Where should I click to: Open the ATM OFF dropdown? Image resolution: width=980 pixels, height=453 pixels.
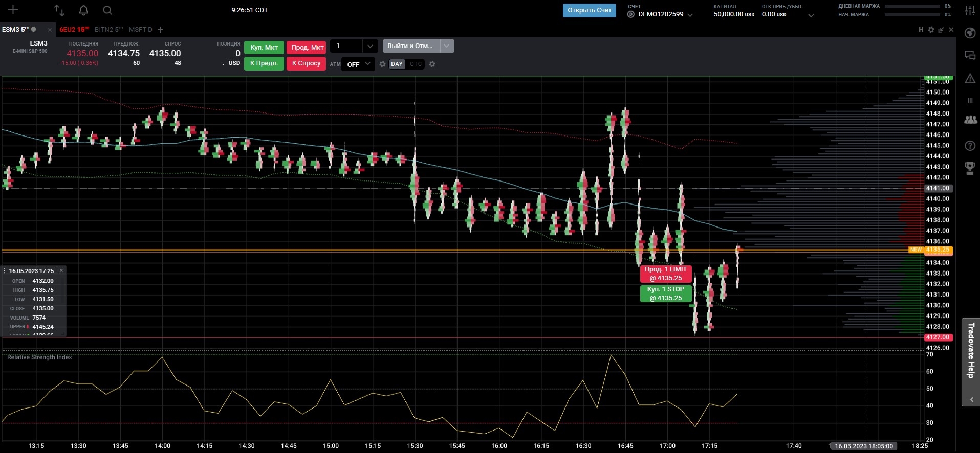[x=358, y=64]
